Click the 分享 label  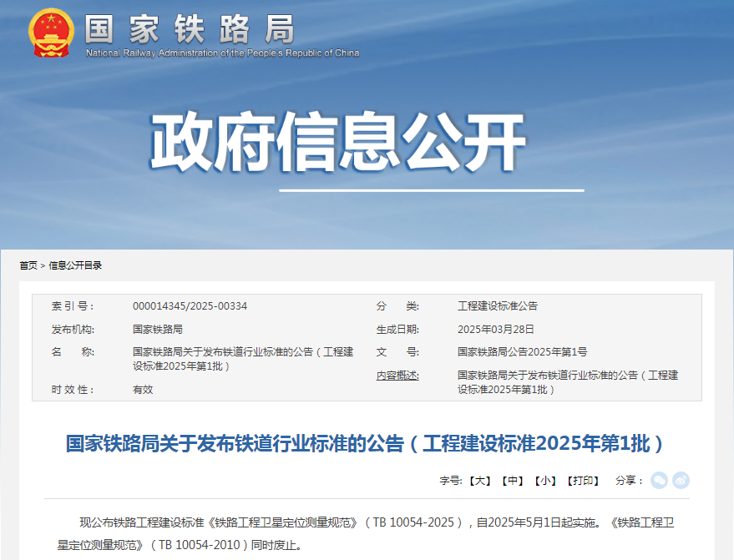(629, 481)
